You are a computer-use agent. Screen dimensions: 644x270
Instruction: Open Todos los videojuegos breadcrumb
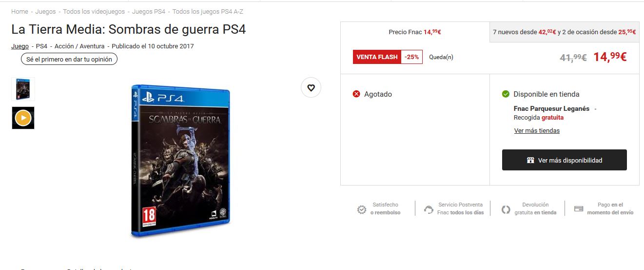[x=94, y=11]
